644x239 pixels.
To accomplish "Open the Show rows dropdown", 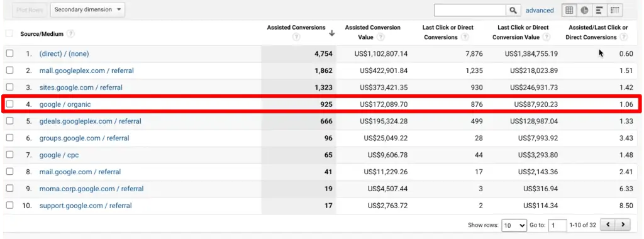I will click(514, 225).
